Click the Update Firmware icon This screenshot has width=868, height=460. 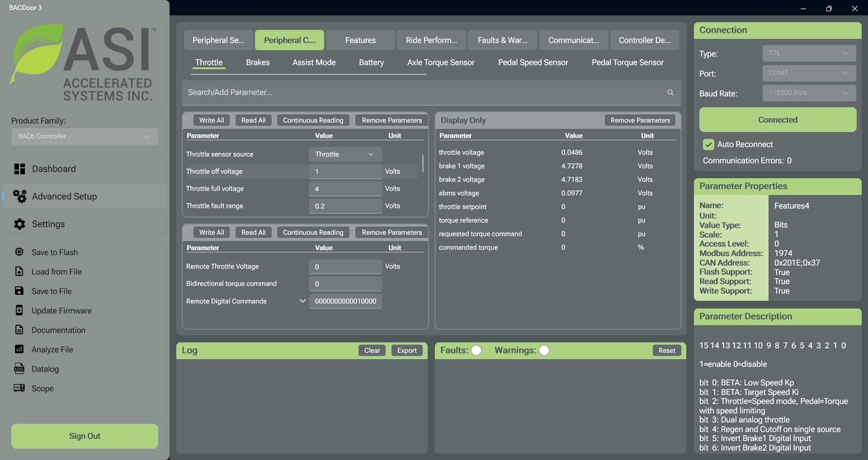click(19, 310)
